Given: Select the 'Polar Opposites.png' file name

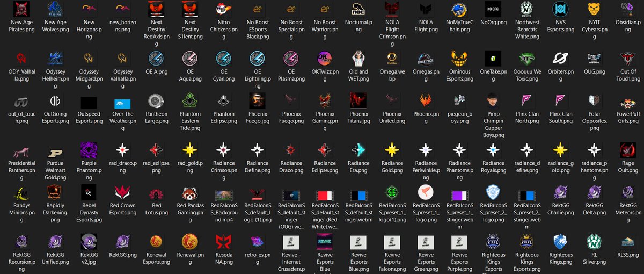Looking at the screenshot, I should pyautogui.click(x=594, y=121).
